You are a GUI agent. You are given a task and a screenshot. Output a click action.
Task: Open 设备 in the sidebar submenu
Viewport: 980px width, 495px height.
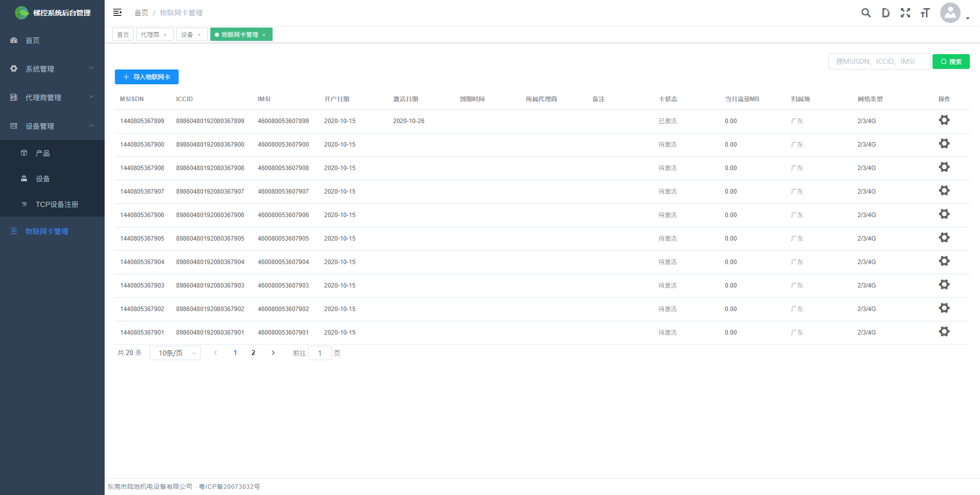(52, 179)
